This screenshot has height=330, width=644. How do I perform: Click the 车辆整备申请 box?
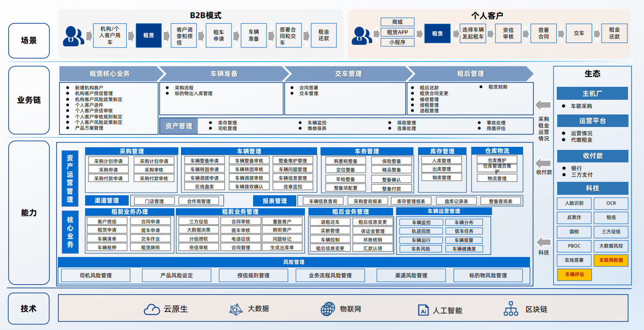pyautogui.click(x=204, y=161)
